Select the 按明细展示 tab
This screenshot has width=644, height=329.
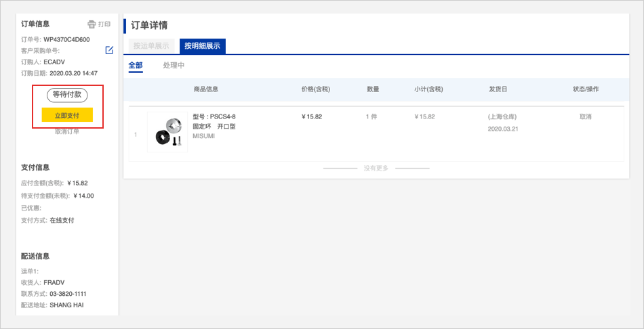pyautogui.click(x=203, y=46)
